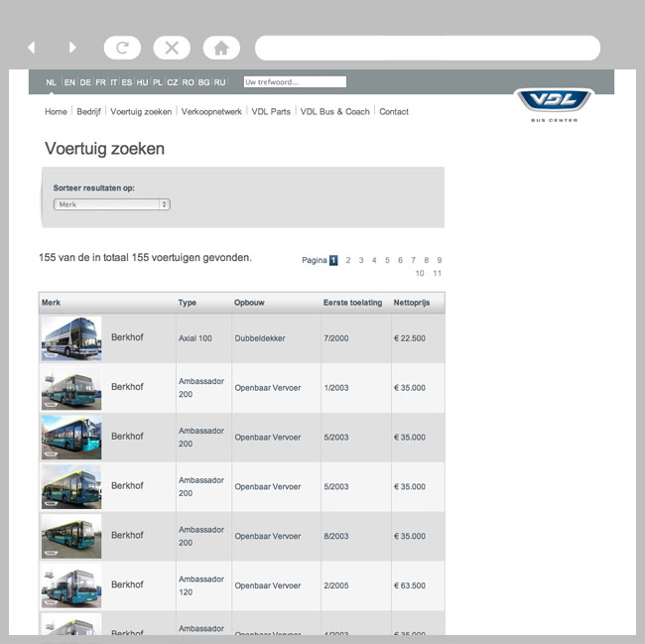
Task: Click the browser back arrow
Action: coord(32,48)
